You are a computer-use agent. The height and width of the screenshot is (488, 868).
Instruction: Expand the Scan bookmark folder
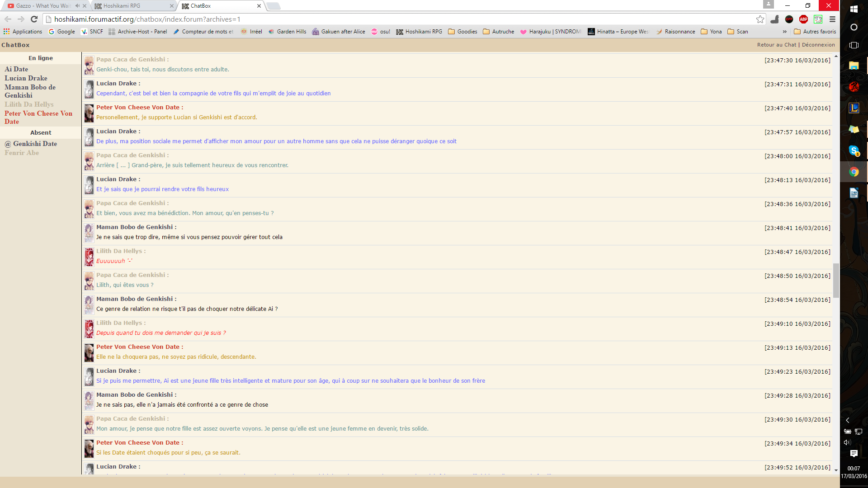coord(738,32)
